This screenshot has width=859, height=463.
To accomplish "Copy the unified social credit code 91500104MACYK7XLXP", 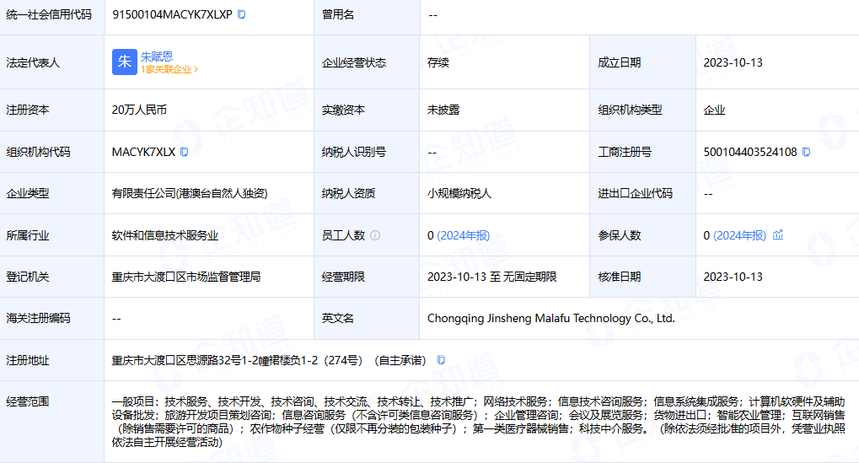I will point(242,15).
